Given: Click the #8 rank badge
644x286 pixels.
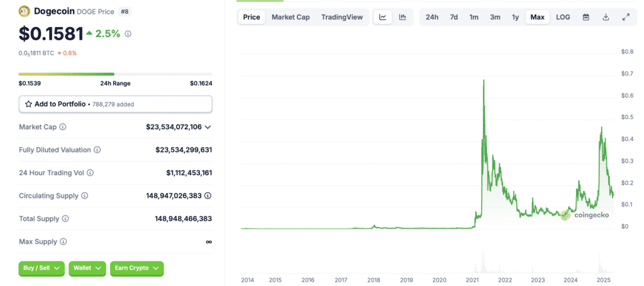Looking at the screenshot, I should coord(125,11).
